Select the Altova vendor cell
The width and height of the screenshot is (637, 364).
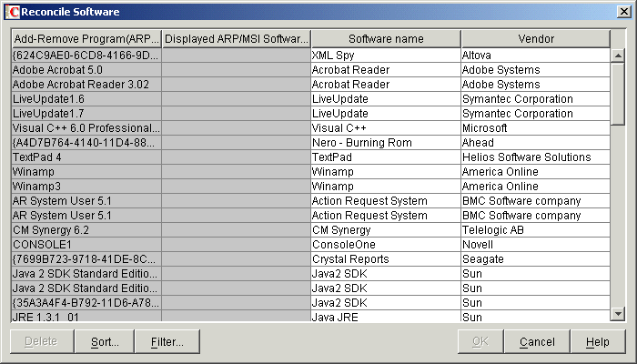535,56
